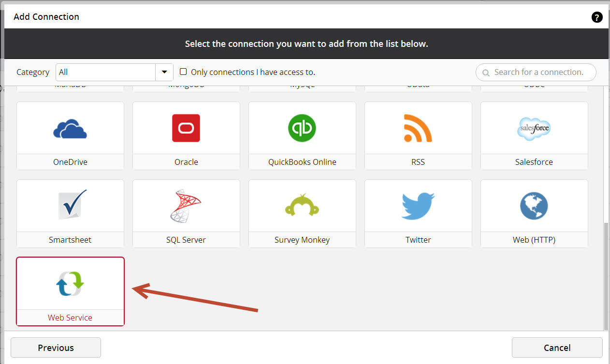Click the search magnifier icon
Image resolution: width=610 pixels, height=364 pixels.
point(486,73)
